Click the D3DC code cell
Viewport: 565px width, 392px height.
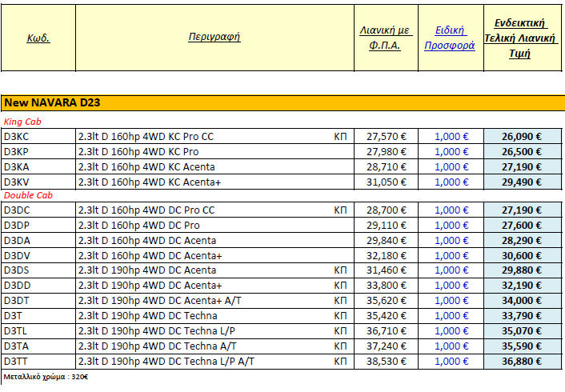click(17, 211)
